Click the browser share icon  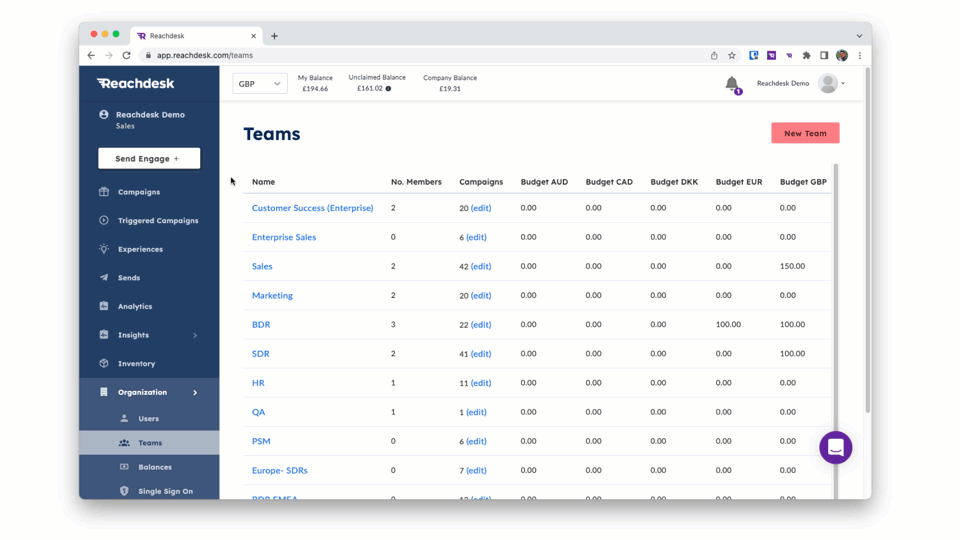click(x=714, y=55)
